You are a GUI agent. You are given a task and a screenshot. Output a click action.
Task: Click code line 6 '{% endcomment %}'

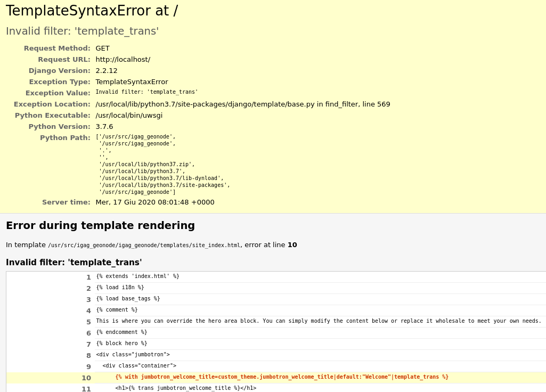(x=121, y=332)
